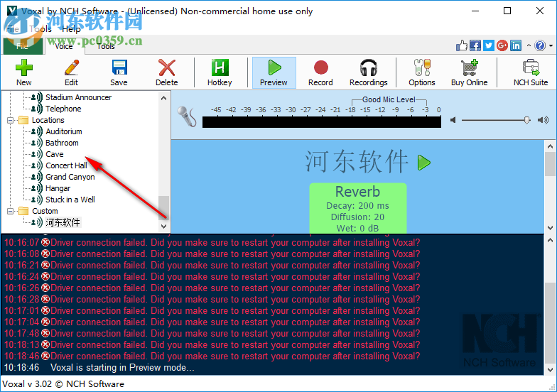This screenshot has height=392, width=557.
Task: Open the Options dialog
Action: (422, 72)
